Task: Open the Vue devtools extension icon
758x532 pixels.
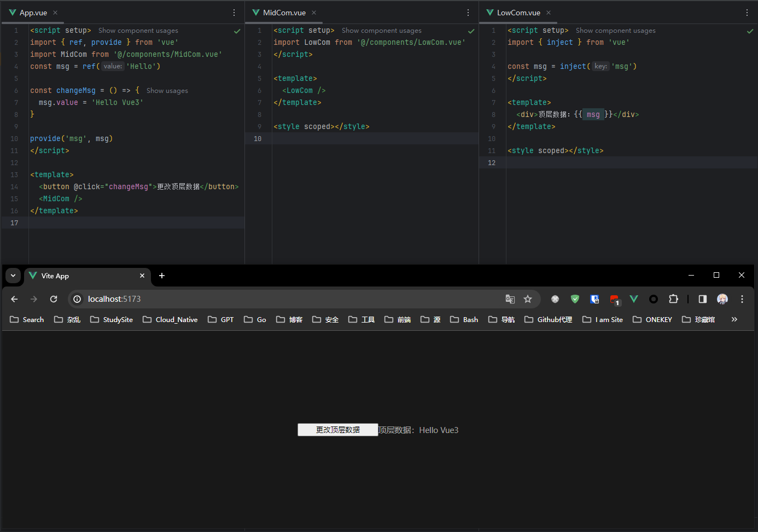Action: click(634, 299)
